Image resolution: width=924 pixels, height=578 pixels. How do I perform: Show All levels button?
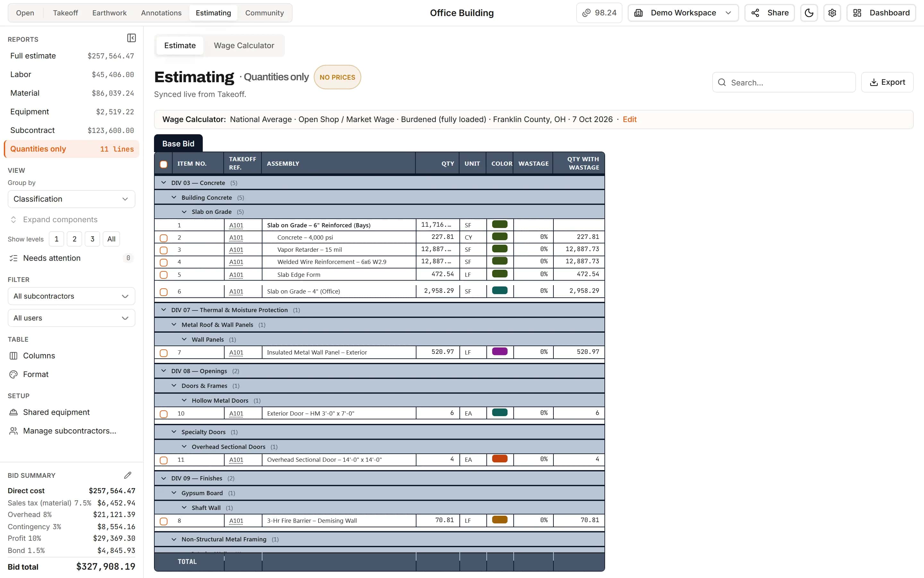click(111, 239)
